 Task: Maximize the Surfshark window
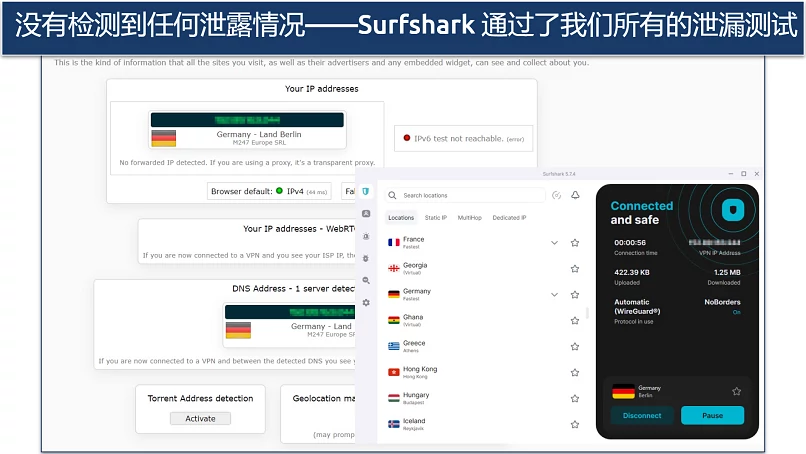(x=743, y=174)
